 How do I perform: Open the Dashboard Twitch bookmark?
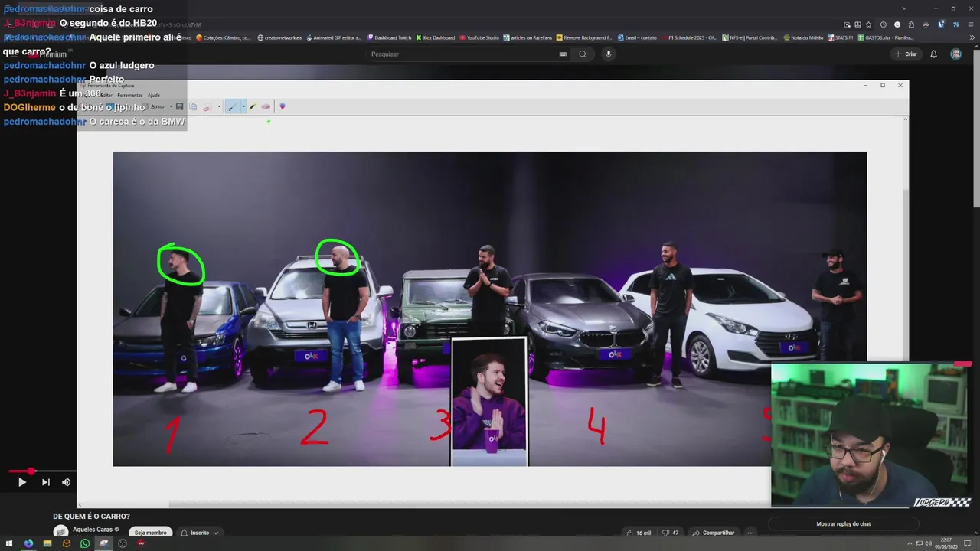[x=389, y=37]
